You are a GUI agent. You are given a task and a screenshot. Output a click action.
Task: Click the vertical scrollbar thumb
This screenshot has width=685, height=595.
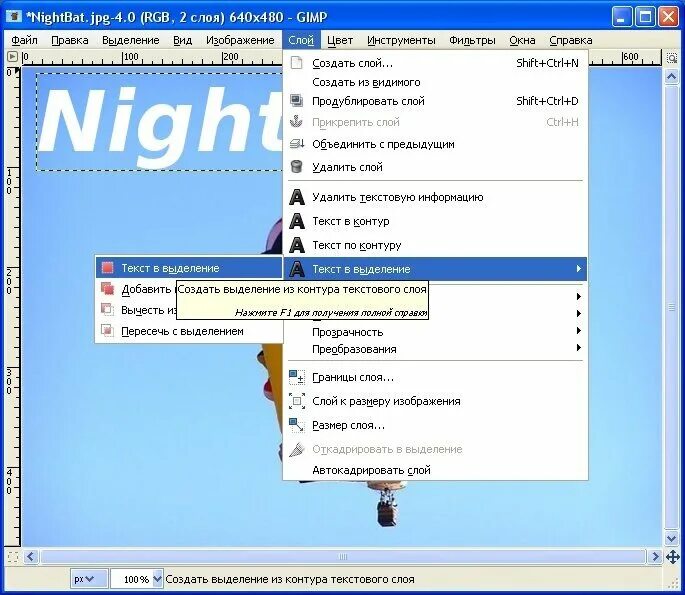pyautogui.click(x=671, y=308)
